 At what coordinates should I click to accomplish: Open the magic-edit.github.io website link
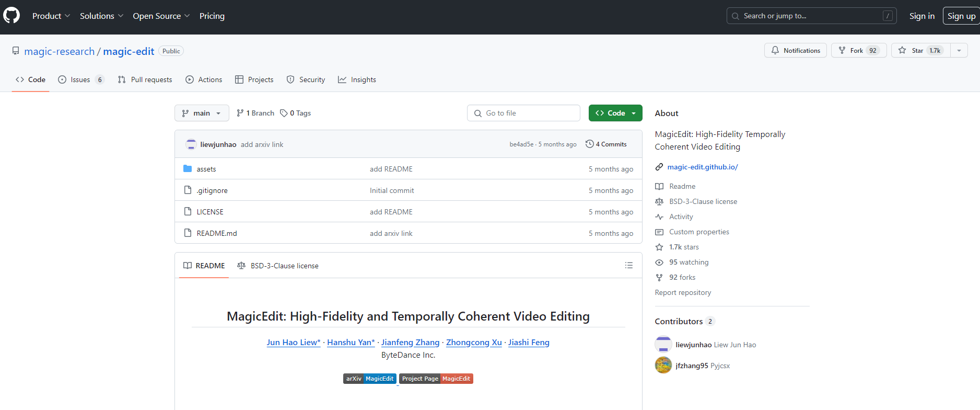pyautogui.click(x=703, y=167)
